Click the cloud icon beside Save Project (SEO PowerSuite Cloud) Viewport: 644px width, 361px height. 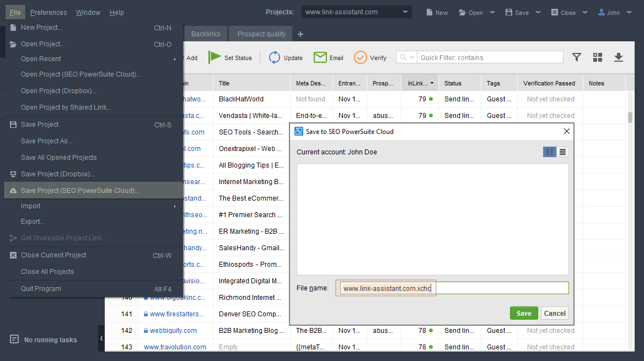[x=13, y=191]
